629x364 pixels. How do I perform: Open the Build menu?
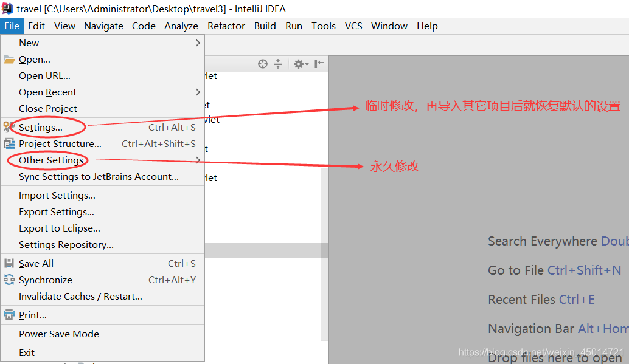click(265, 26)
